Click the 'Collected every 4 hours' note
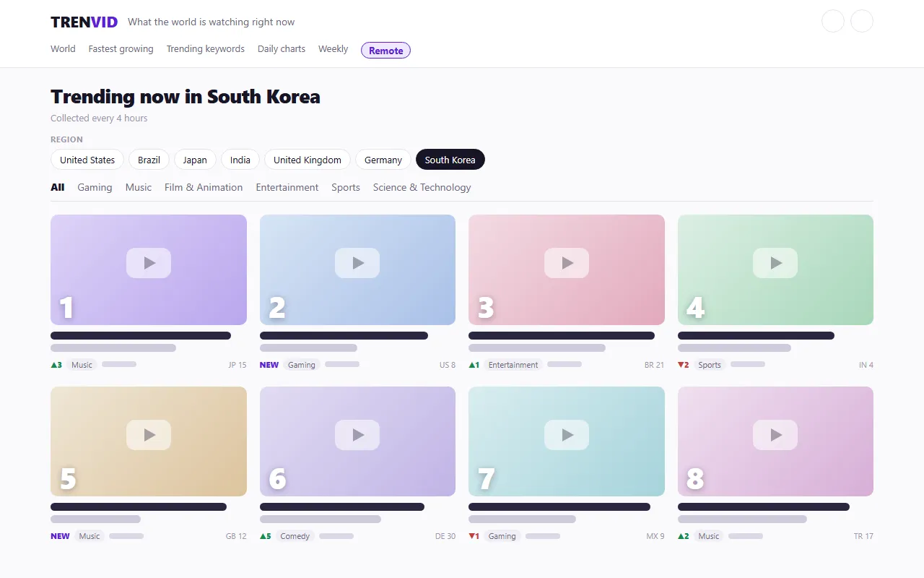Screen dimensions: 924x578 tap(99, 118)
